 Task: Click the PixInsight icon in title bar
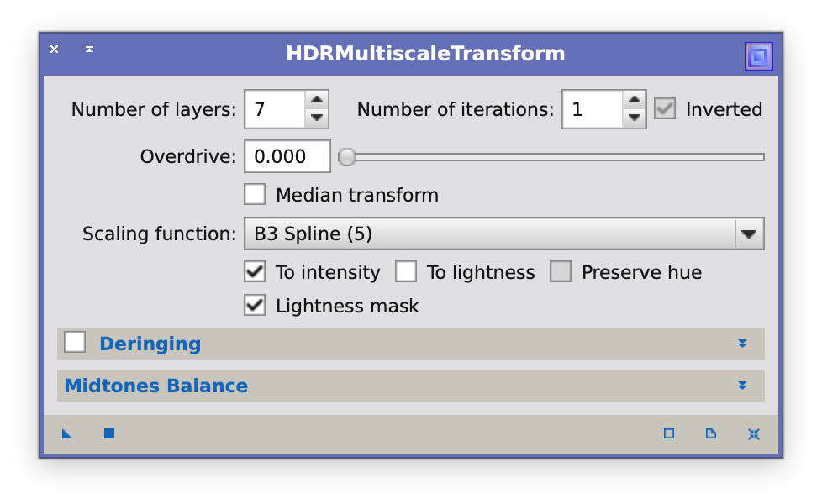[758, 56]
